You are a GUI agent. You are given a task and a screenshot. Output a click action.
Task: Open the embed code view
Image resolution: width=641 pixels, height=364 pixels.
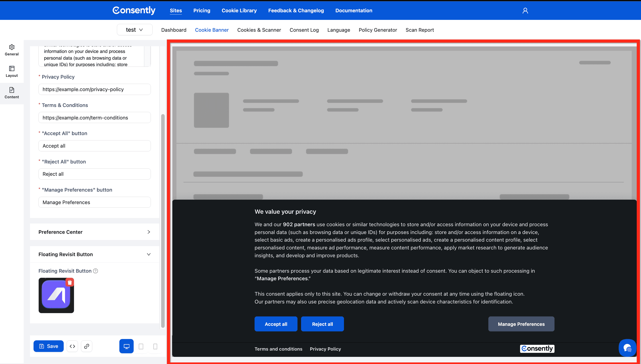[x=72, y=346]
